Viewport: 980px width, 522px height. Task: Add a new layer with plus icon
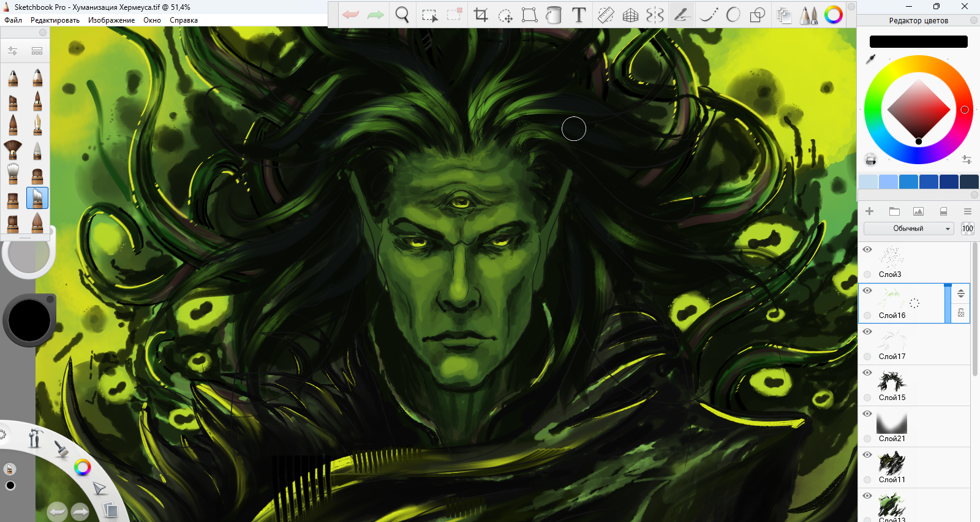coord(869,211)
